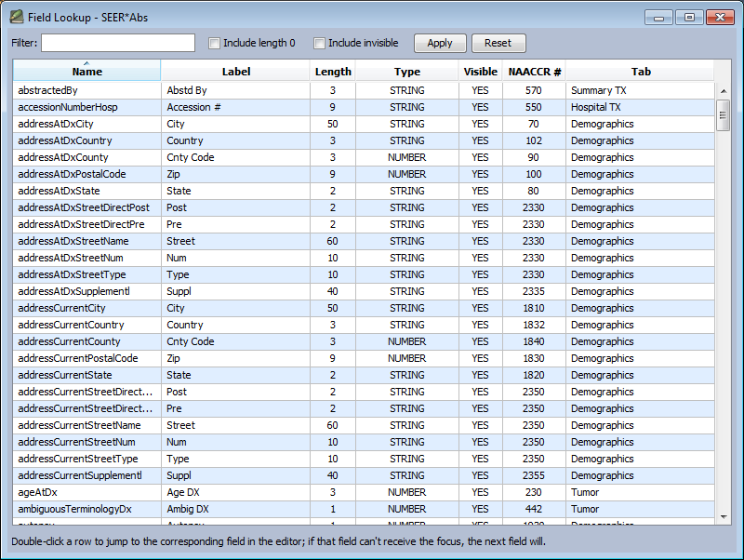Click the scrollbar down arrow
Screen dimensions: 744x560
coord(724,517)
